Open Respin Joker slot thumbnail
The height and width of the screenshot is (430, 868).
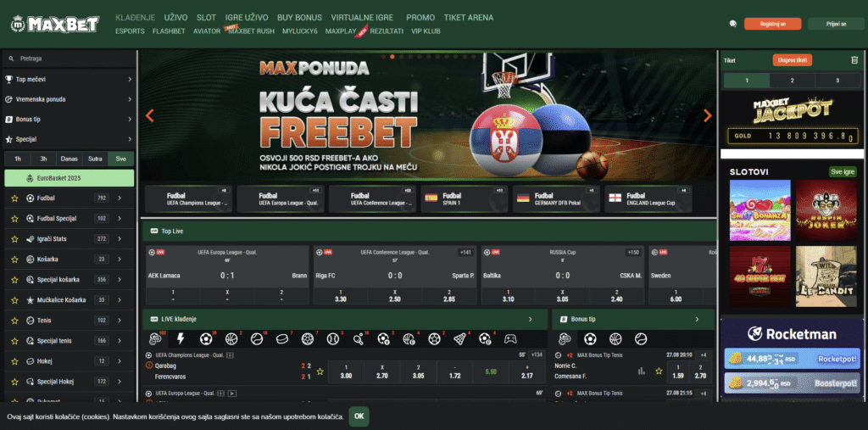pos(826,210)
